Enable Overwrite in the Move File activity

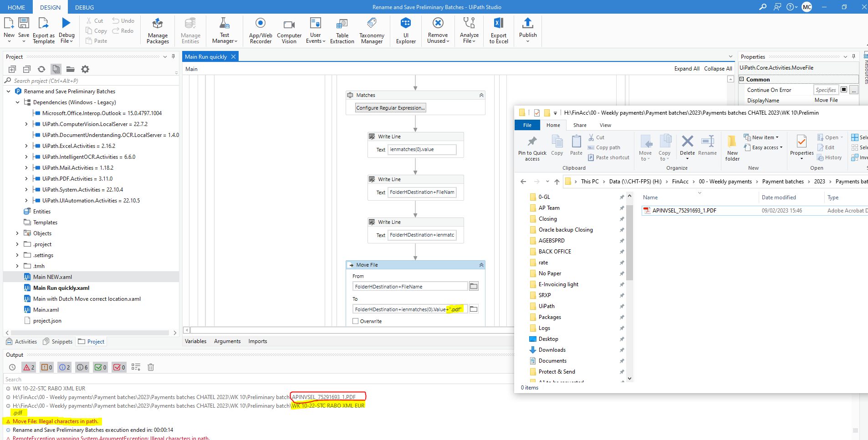tap(355, 321)
